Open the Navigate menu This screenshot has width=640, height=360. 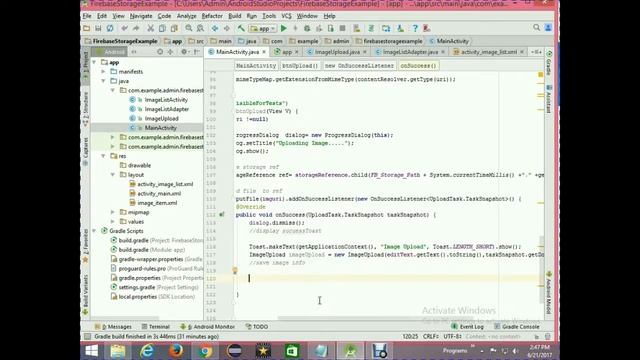[141, 16]
